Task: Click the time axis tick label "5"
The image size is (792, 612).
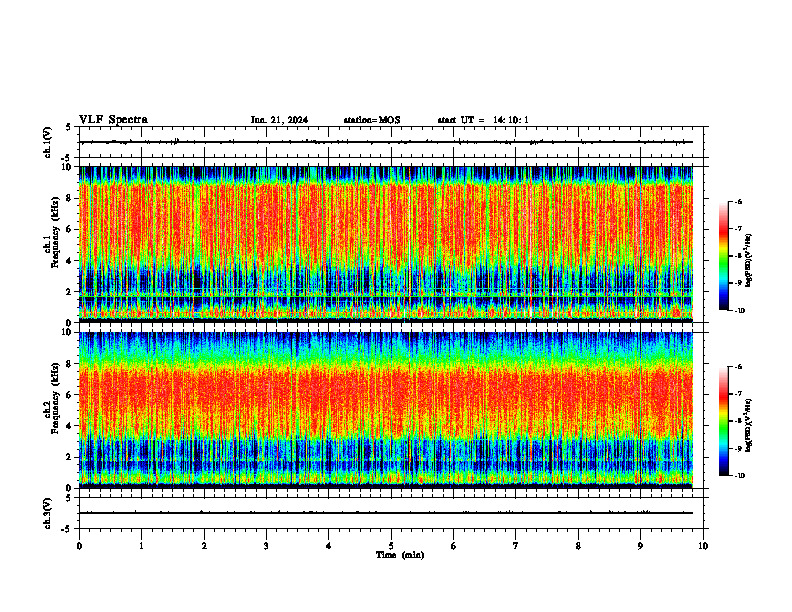Action: [391, 546]
